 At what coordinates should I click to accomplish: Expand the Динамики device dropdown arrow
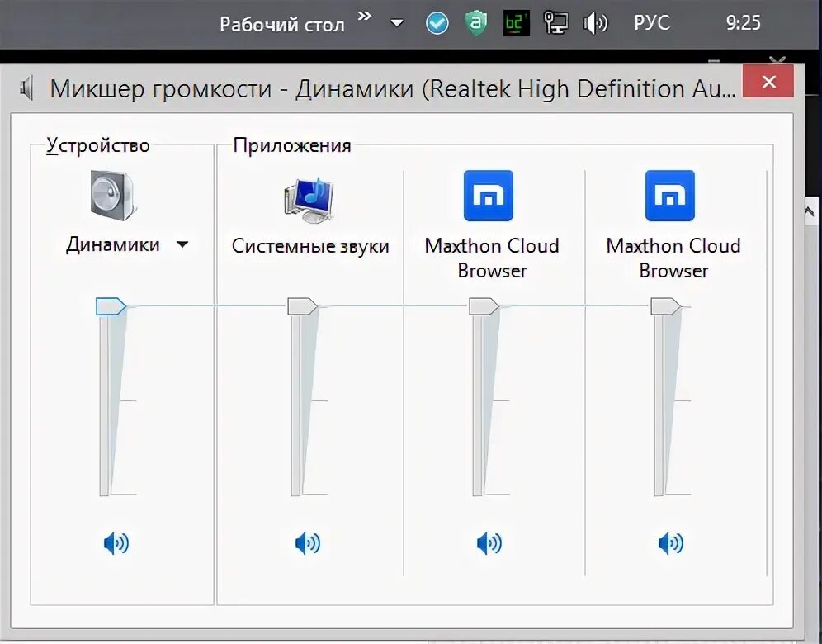point(182,244)
